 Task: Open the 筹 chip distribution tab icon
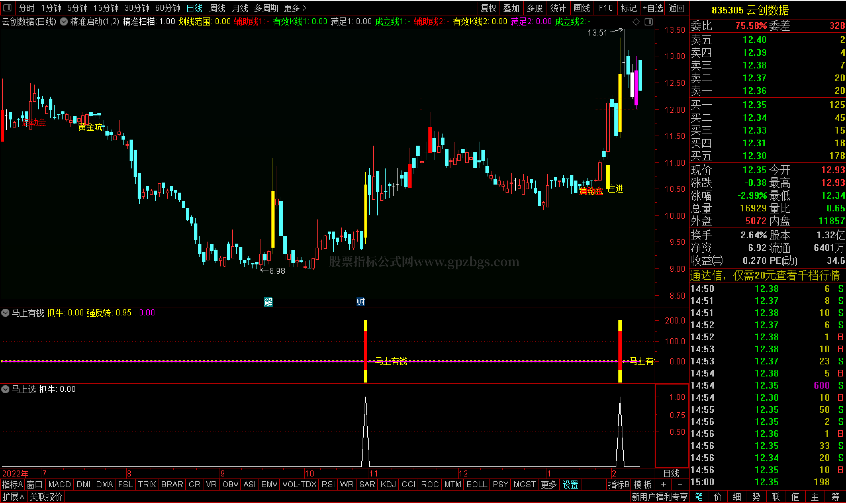[835, 497]
